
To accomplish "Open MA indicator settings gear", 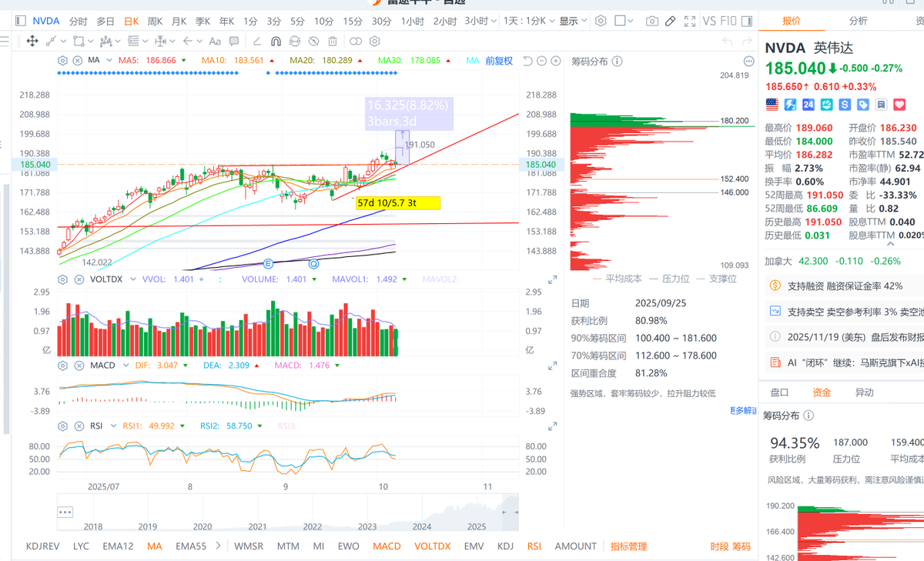I will tap(62, 60).
